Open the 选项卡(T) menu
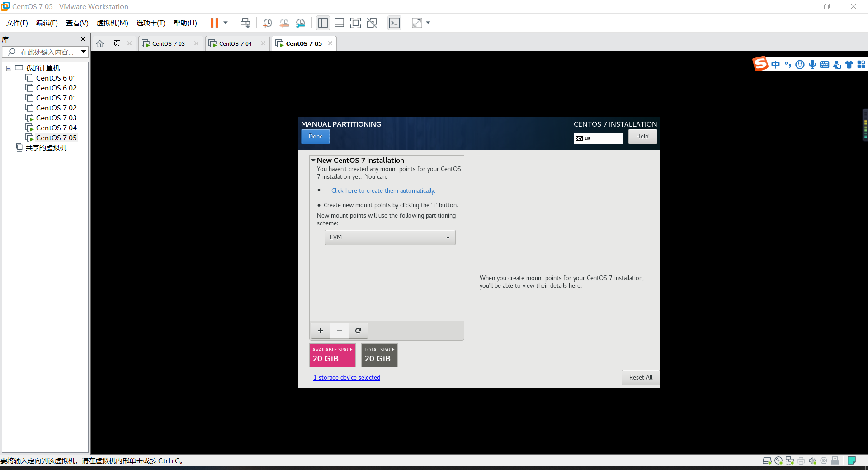Screen dimensions: 868x470 click(x=151, y=23)
